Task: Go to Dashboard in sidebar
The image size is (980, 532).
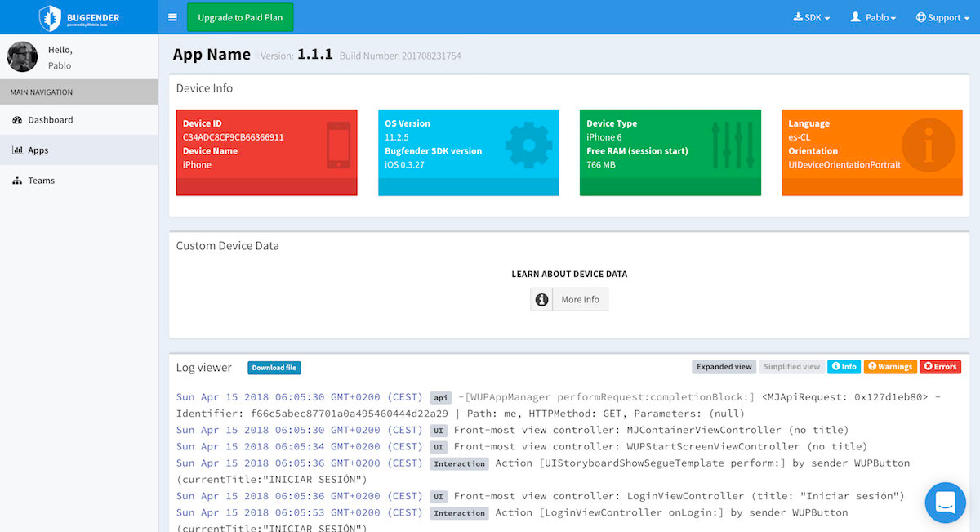Action: pyautogui.click(x=79, y=120)
